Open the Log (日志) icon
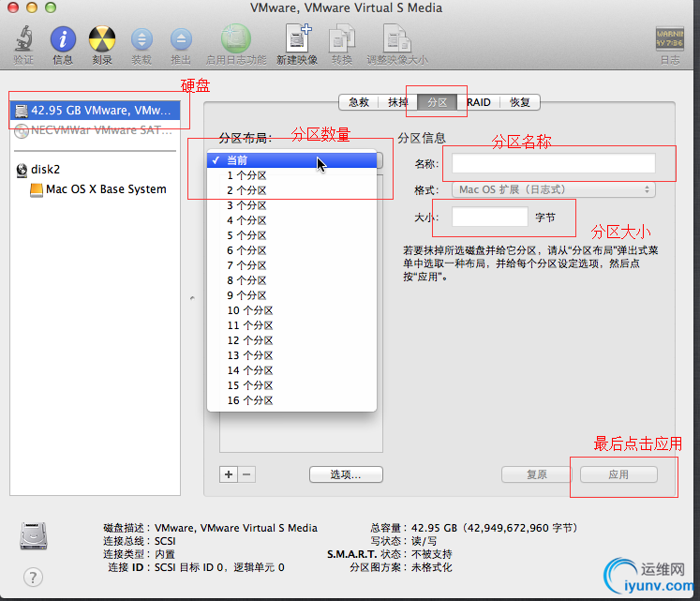 (670, 38)
